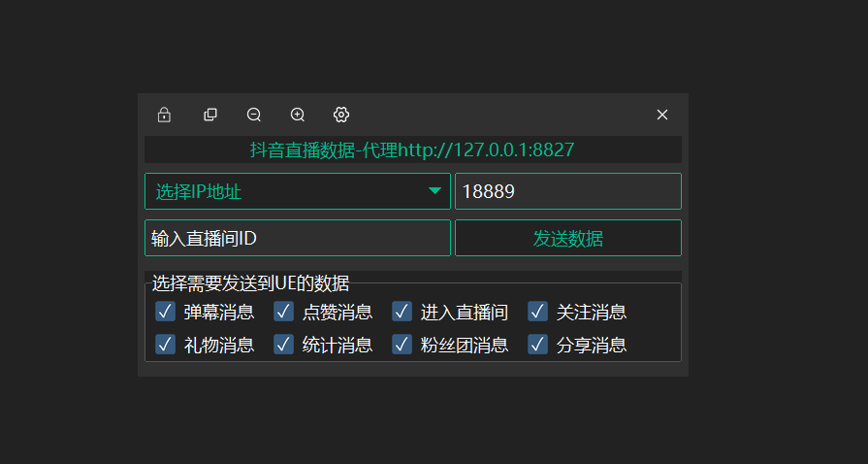Click the 选择需要发送到UE的数据 group label
The height and width of the screenshot is (464, 868).
point(251,283)
